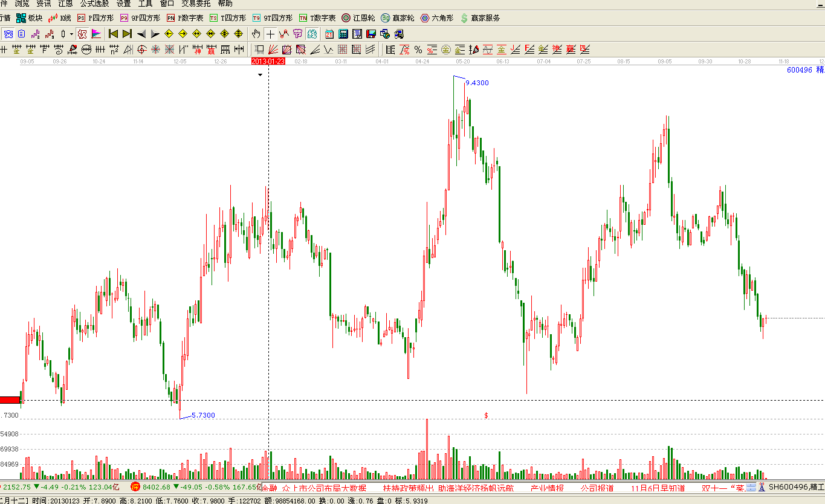Open the 设置 menu
Screen dimensions: 825x504
pyautogui.click(x=123, y=4)
